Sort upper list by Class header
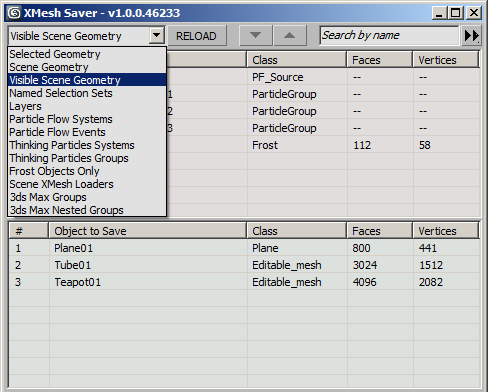 coord(297,60)
